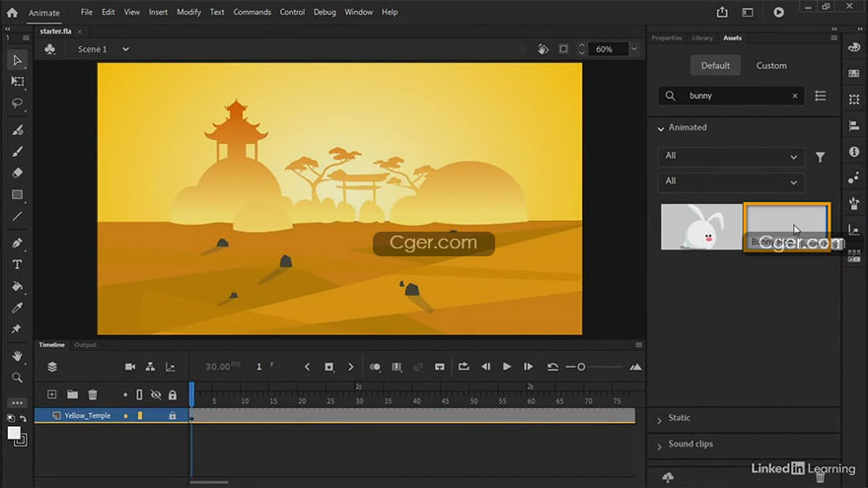This screenshot has height=488, width=868.
Task: Insert a keyframe with the keyframe button
Action: coord(328,367)
